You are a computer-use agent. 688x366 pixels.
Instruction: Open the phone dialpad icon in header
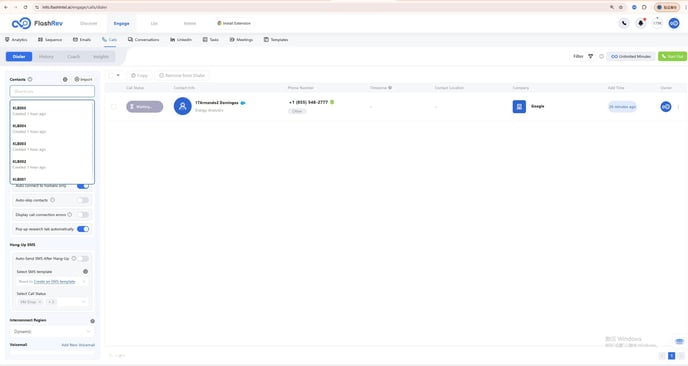tap(624, 23)
